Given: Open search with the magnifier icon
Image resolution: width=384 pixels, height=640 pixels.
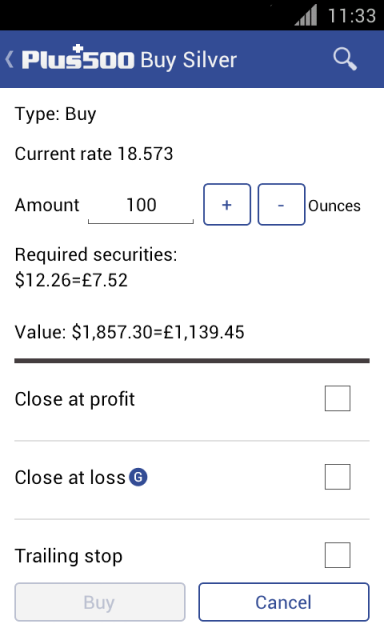Looking at the screenshot, I should [345, 59].
